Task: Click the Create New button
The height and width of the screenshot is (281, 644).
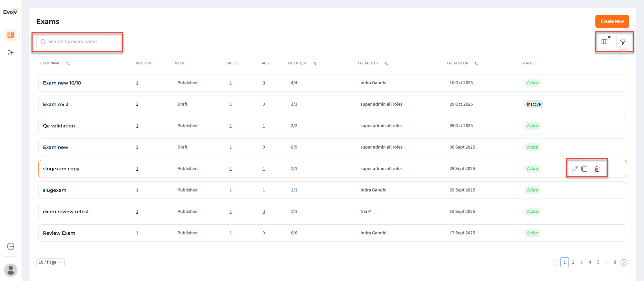Action: coord(612,21)
